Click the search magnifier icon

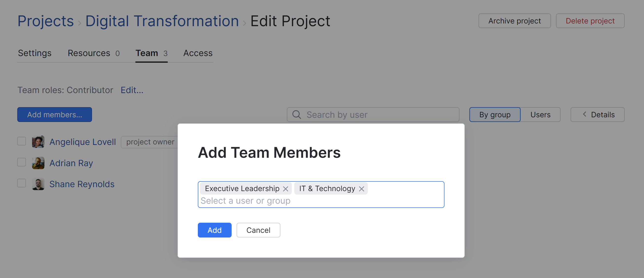(296, 115)
